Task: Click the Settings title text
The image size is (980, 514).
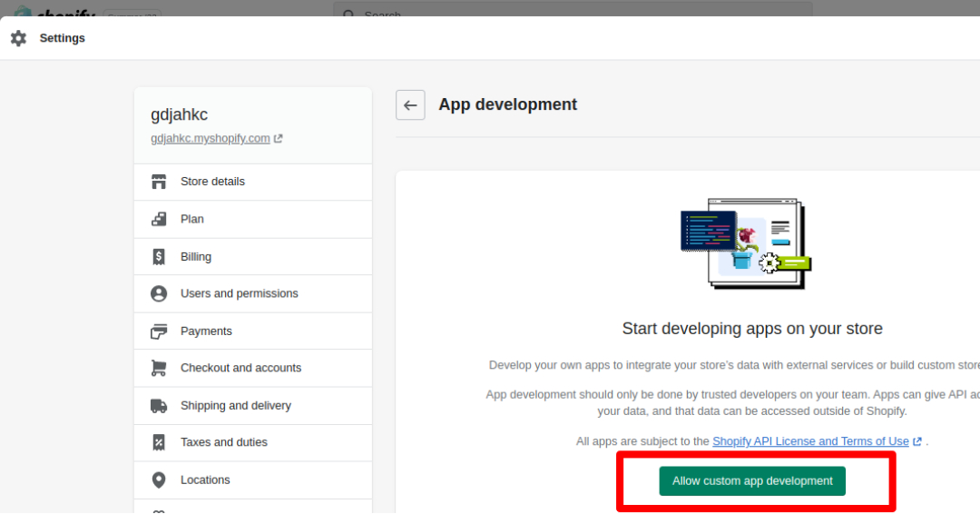Action: pos(62,38)
